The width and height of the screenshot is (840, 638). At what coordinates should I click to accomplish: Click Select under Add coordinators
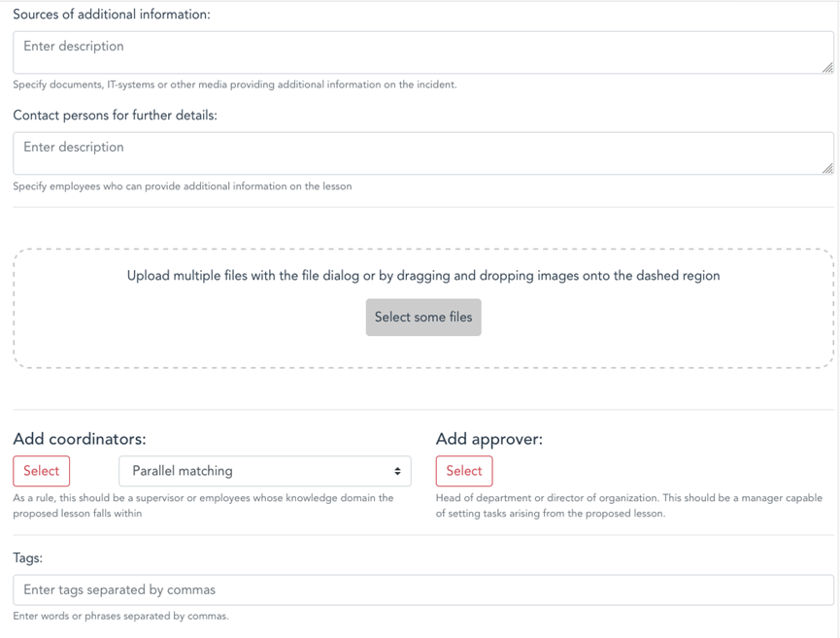tap(41, 471)
